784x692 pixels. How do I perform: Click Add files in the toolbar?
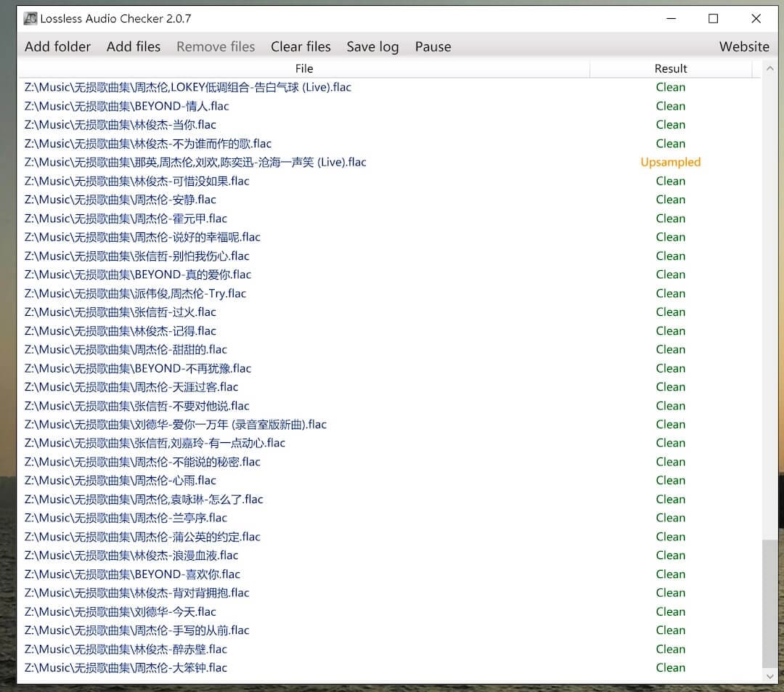[134, 46]
